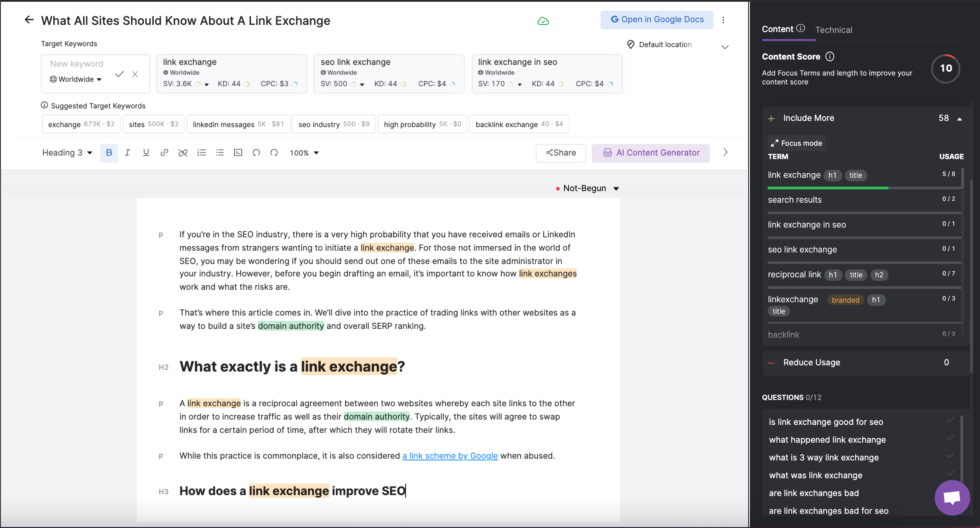Select the Content tab
The image size is (980, 528).
click(778, 28)
